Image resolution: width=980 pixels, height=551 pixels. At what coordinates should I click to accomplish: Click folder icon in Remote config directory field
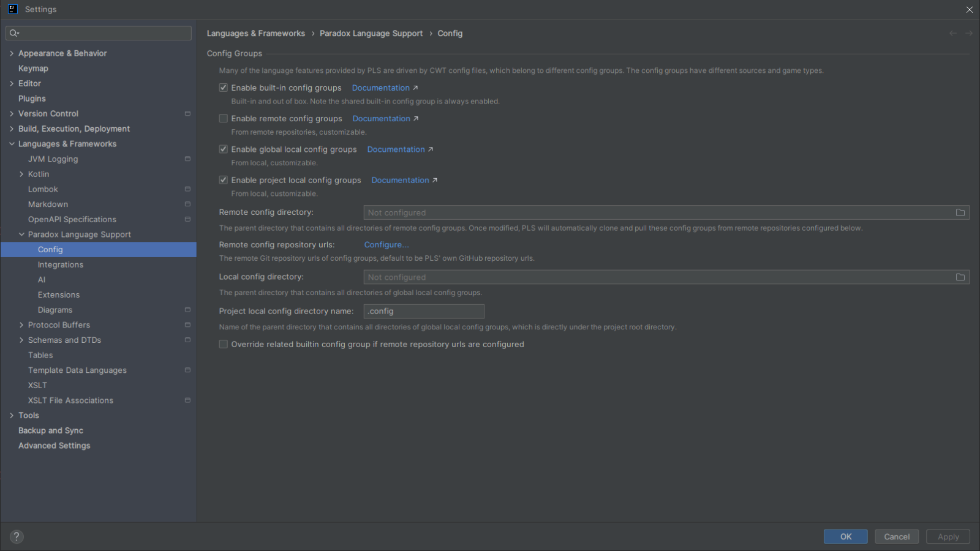pos(960,212)
